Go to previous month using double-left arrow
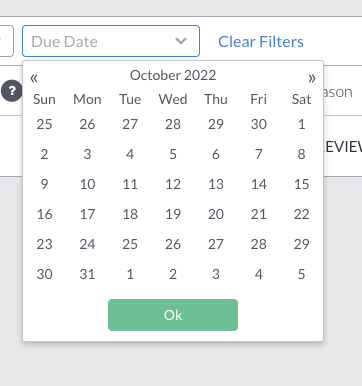The width and height of the screenshot is (362, 386). (x=34, y=78)
